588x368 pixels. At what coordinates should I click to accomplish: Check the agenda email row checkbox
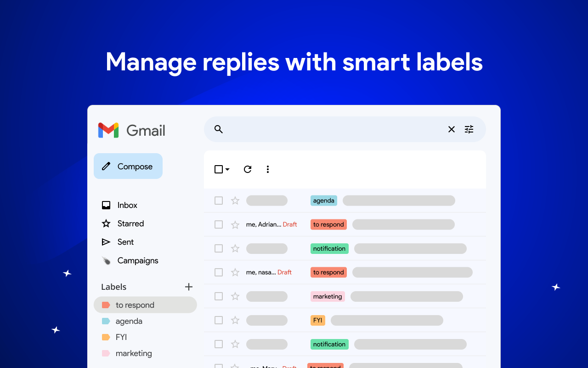[219, 201]
